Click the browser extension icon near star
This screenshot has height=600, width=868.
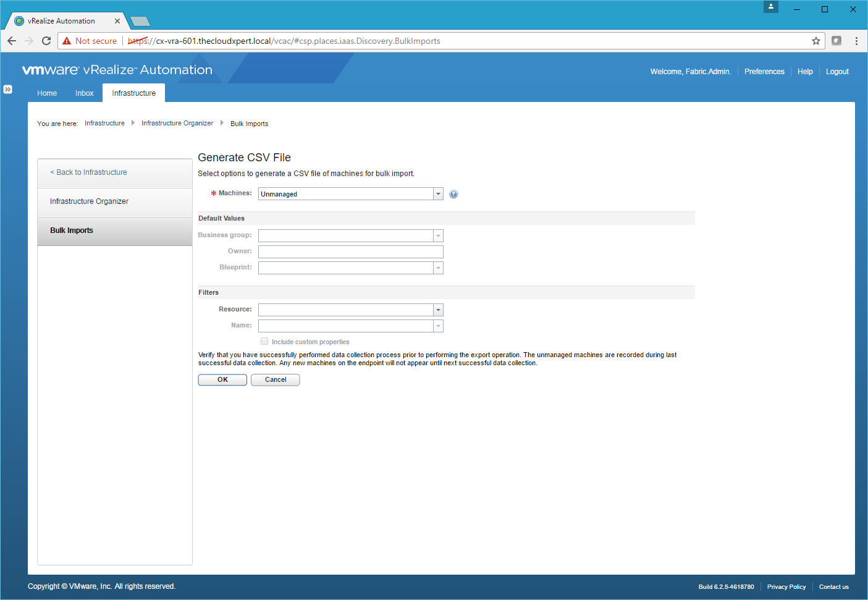[836, 41]
